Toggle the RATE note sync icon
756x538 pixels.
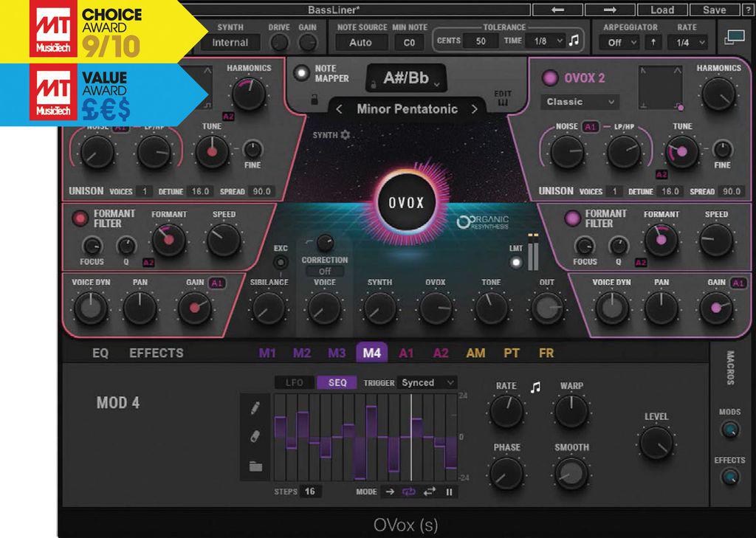coord(536,387)
